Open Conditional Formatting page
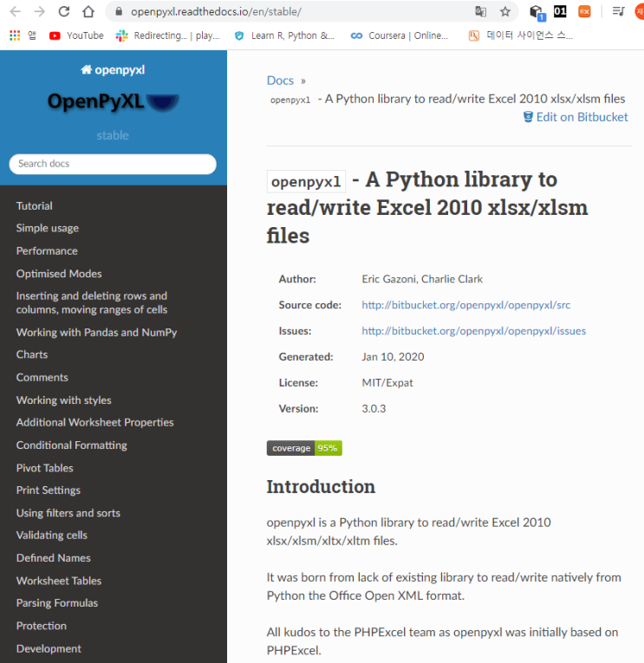 pyautogui.click(x=71, y=445)
